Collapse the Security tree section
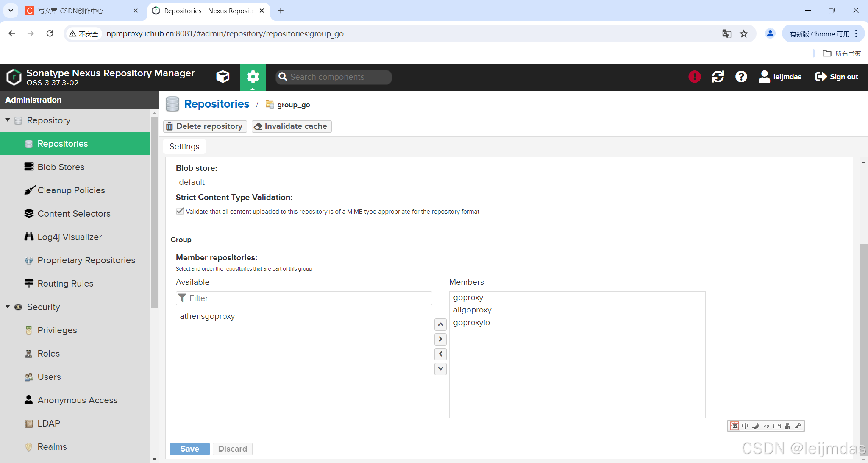This screenshot has width=868, height=463. click(x=8, y=307)
